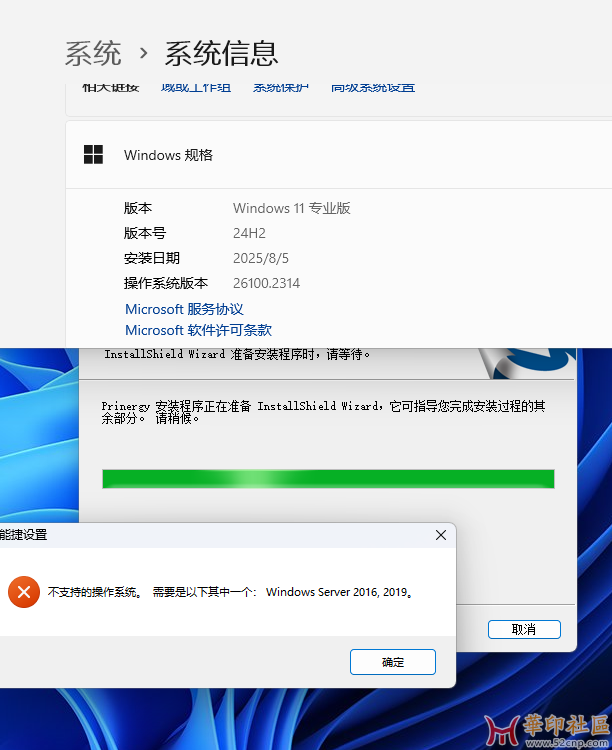
Task: Select the 24H2 version value
Action: 249,233
